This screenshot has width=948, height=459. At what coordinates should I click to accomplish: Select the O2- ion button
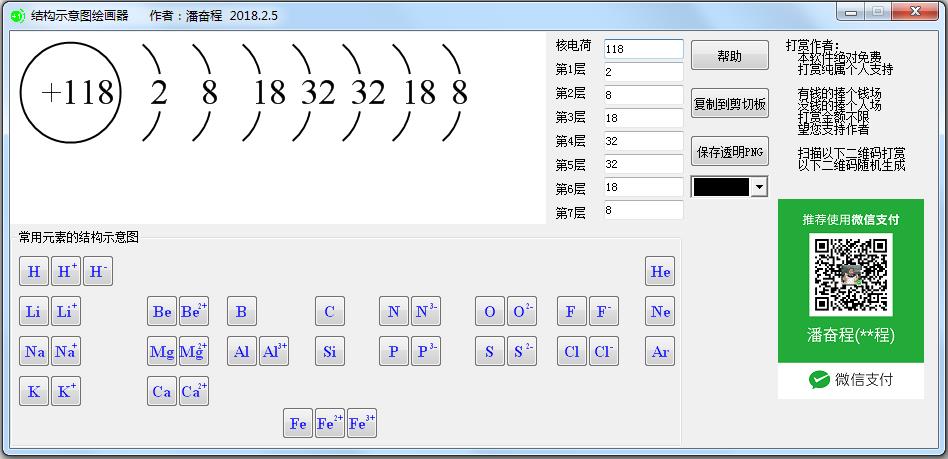(x=522, y=311)
